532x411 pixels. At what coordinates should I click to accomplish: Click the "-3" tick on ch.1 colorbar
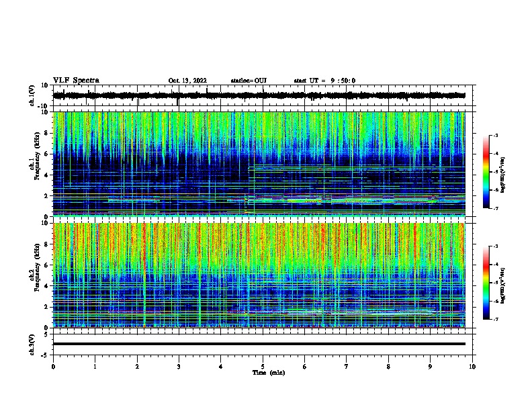pyautogui.click(x=496, y=136)
